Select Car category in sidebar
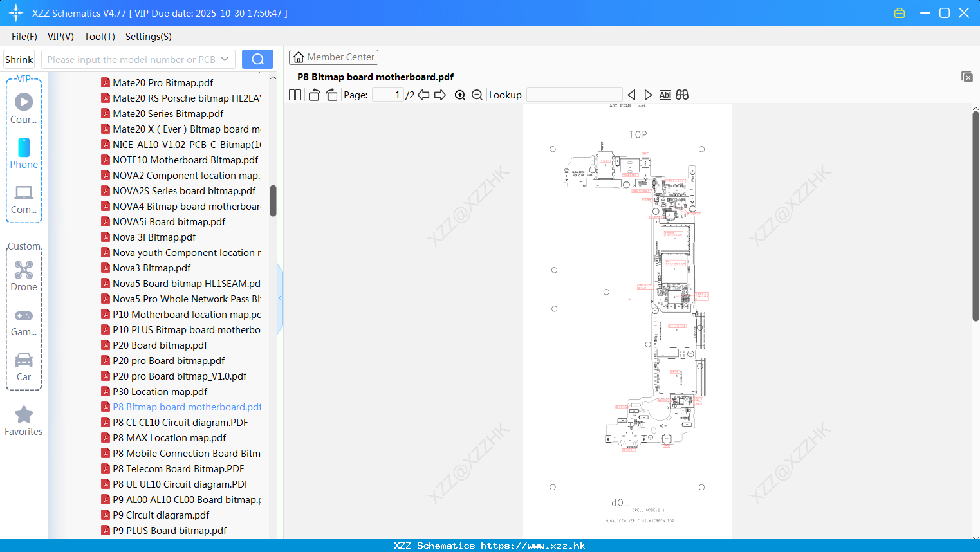 tap(24, 367)
